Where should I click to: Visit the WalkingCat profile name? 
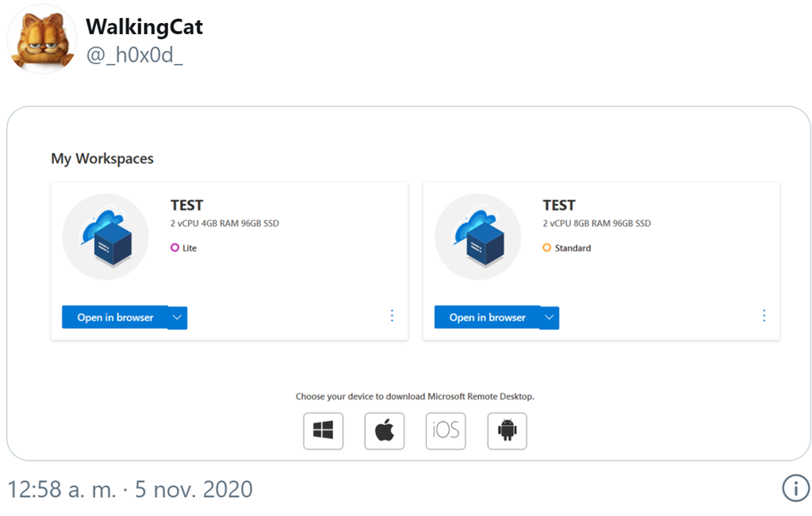(144, 27)
